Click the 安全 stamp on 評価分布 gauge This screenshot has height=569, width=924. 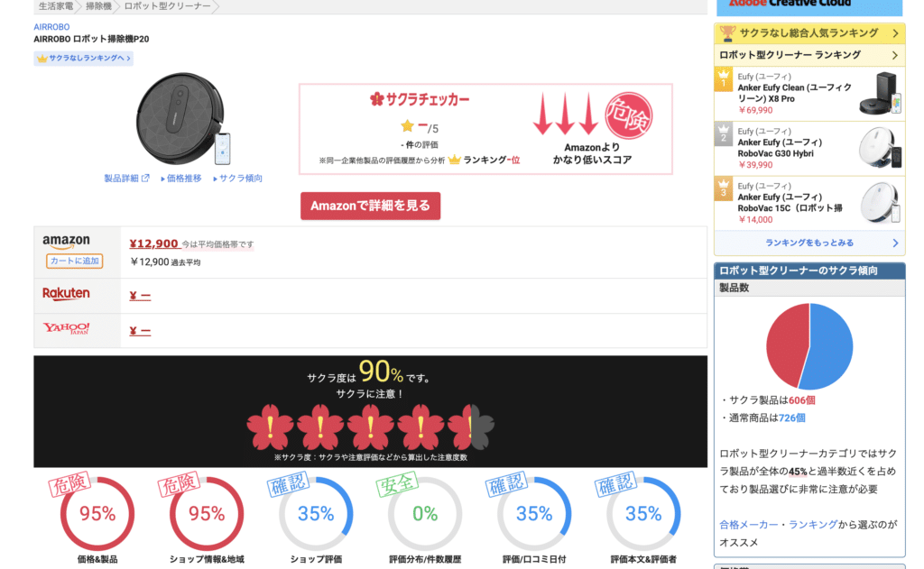397,483
